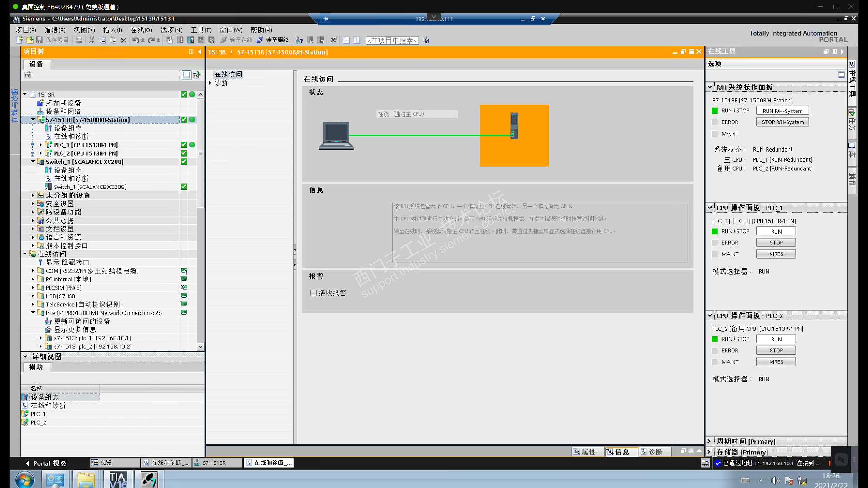Click the start simulation icon
This screenshot has height=488, width=868.
pos(201,40)
